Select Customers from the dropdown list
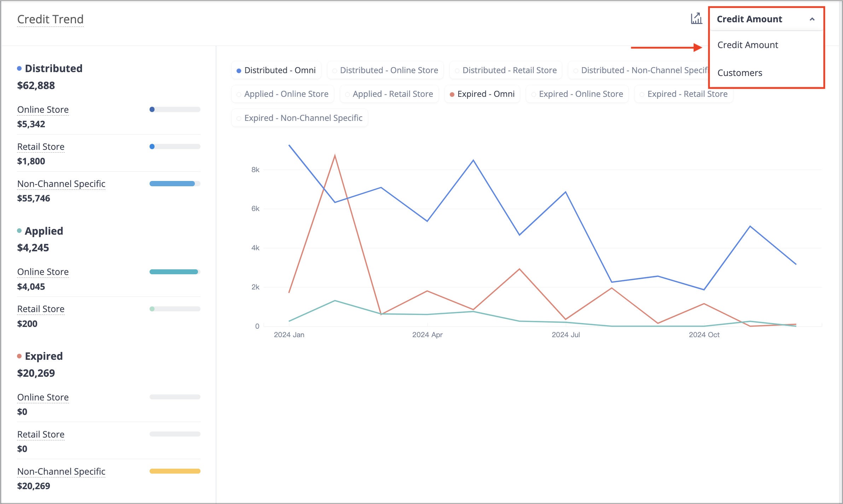Viewport: 843px width, 504px height. click(x=740, y=73)
